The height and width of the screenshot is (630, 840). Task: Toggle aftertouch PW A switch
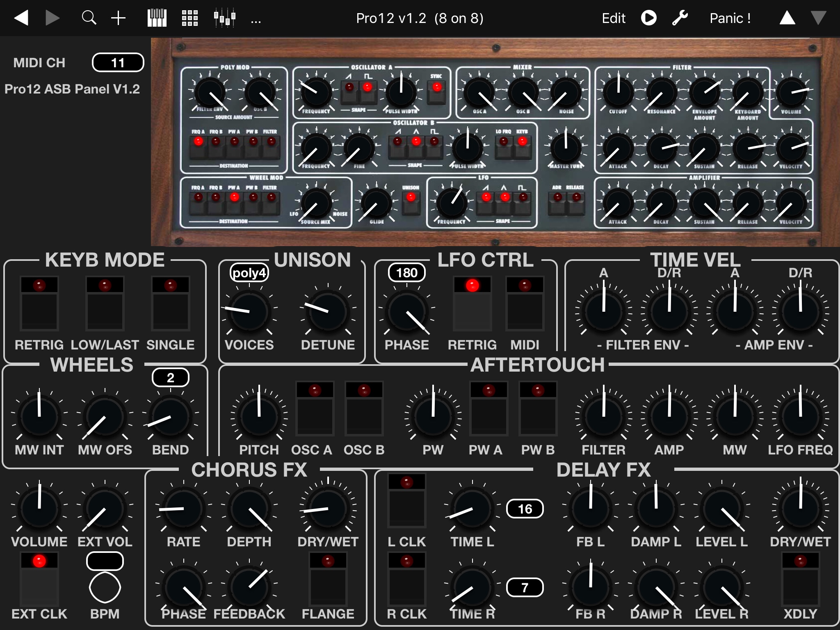coord(489,409)
